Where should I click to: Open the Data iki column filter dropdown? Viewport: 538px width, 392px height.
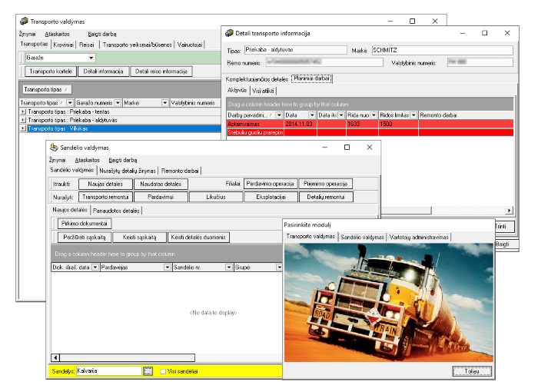tap(341, 115)
